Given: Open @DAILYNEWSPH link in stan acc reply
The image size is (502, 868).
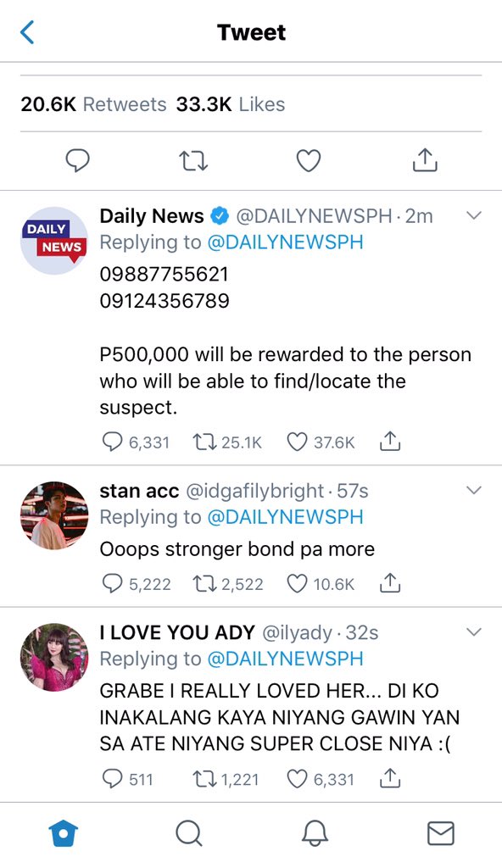Looking at the screenshot, I should pyautogui.click(x=286, y=517).
